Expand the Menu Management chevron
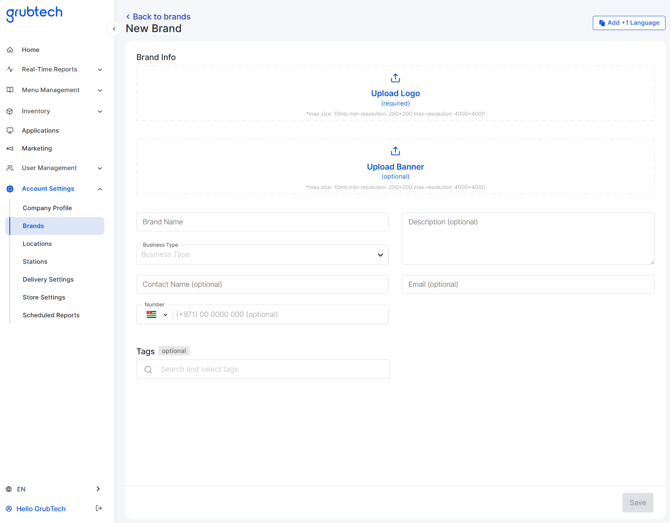 100,90
